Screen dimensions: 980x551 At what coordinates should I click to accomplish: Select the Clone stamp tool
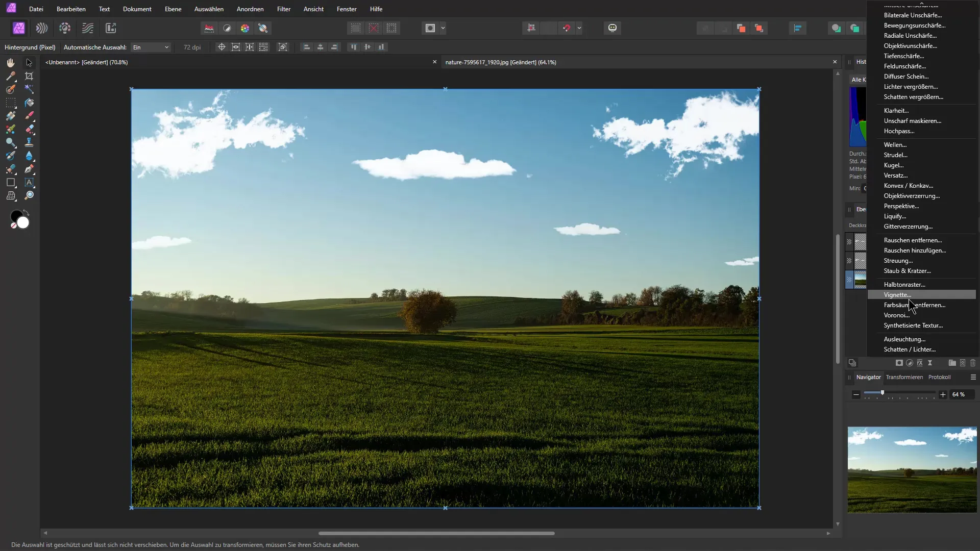[x=29, y=142]
